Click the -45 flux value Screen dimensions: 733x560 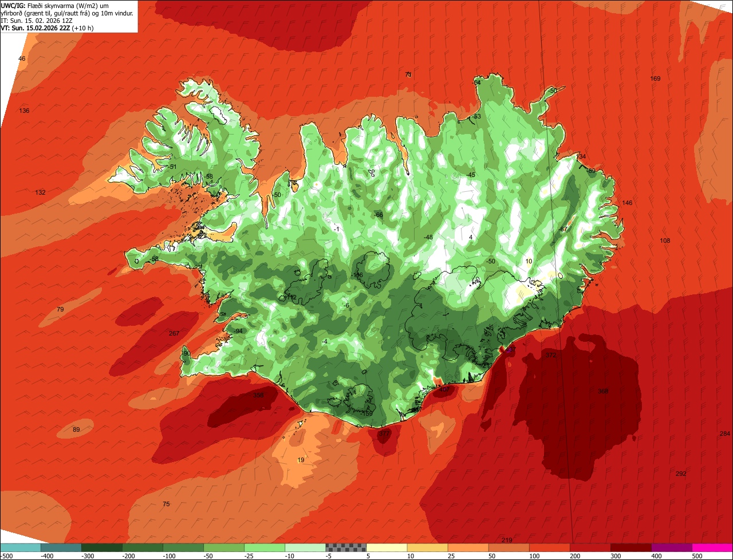point(471,175)
